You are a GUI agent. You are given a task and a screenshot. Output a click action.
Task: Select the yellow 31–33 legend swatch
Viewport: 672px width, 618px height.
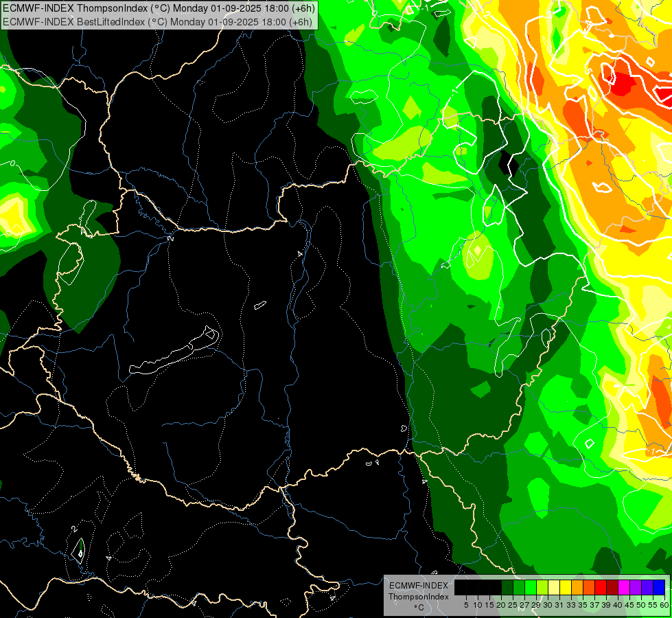coord(566,587)
